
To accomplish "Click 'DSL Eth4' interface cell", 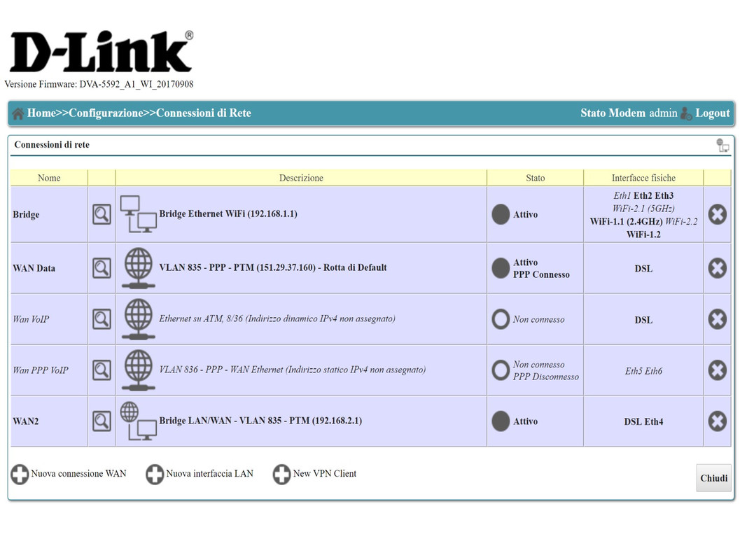I will tap(643, 421).
